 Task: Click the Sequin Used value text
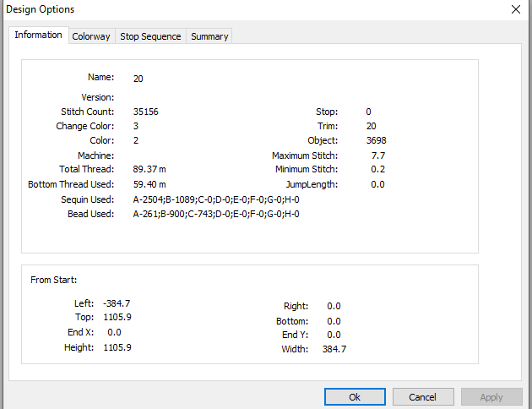(216, 199)
